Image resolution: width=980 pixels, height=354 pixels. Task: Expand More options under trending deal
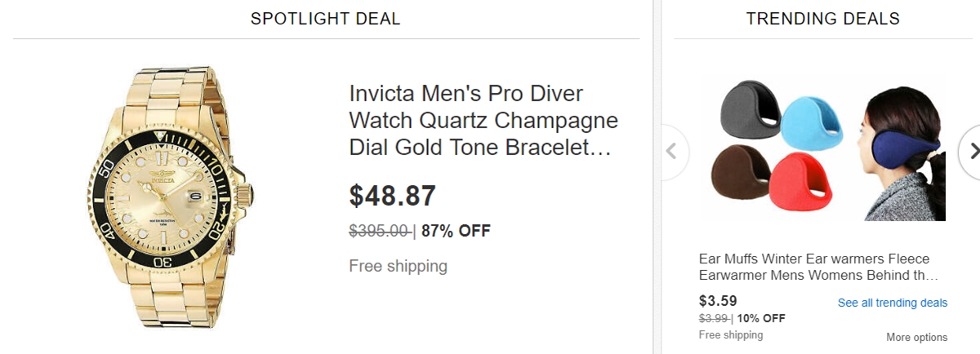coord(916,338)
